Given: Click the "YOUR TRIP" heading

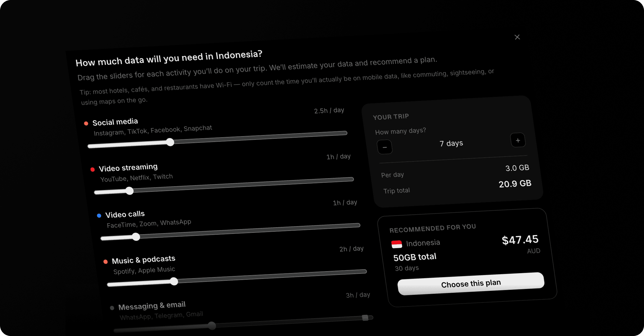Looking at the screenshot, I should [391, 117].
